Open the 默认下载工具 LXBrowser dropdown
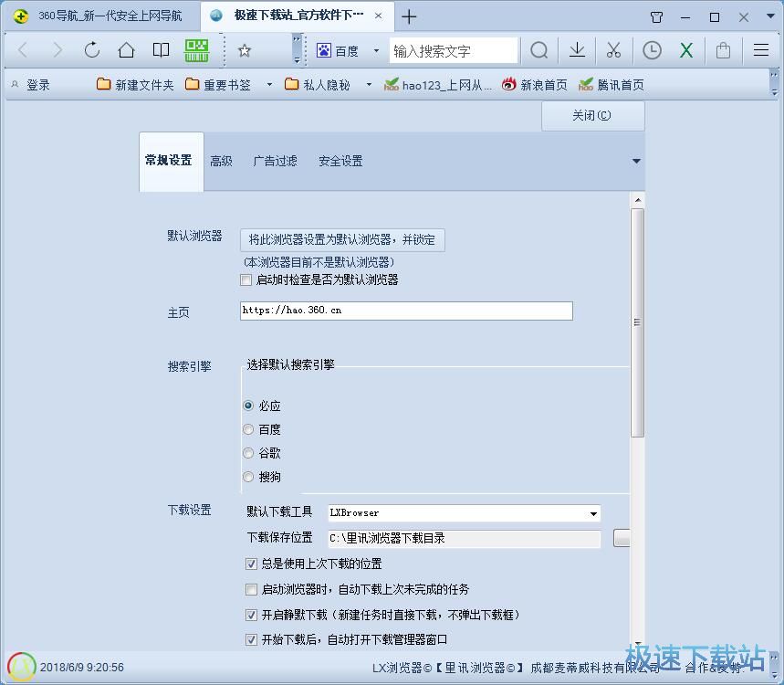This screenshot has width=784, height=685. pos(593,512)
